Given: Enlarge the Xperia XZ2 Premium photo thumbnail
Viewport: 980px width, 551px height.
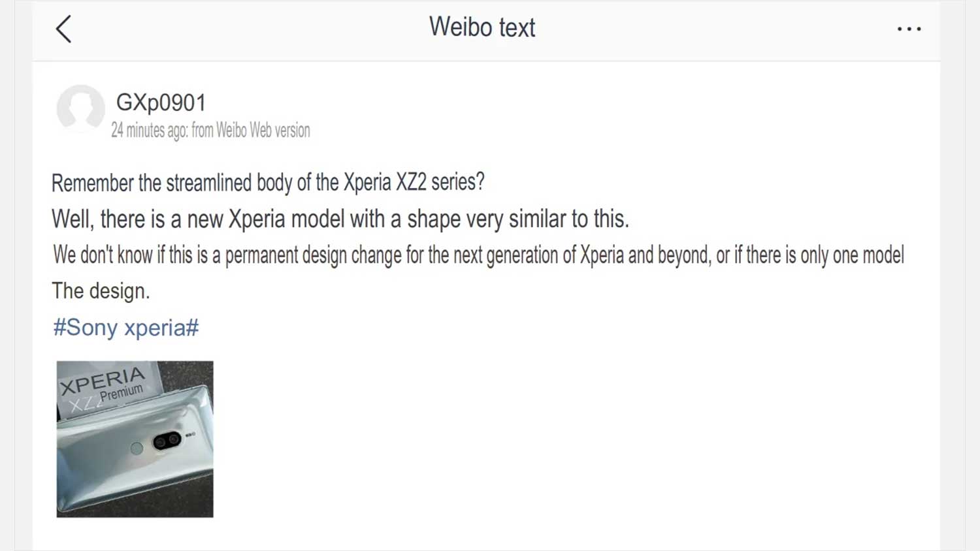Looking at the screenshot, I should click(x=135, y=439).
